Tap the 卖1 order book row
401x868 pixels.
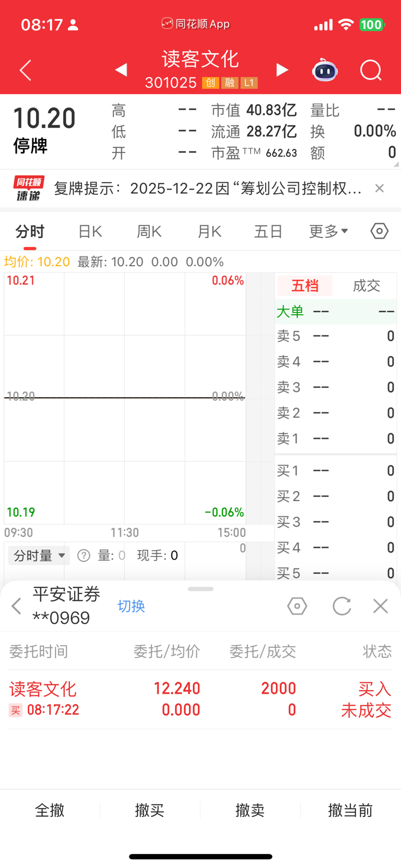pyautogui.click(x=335, y=438)
